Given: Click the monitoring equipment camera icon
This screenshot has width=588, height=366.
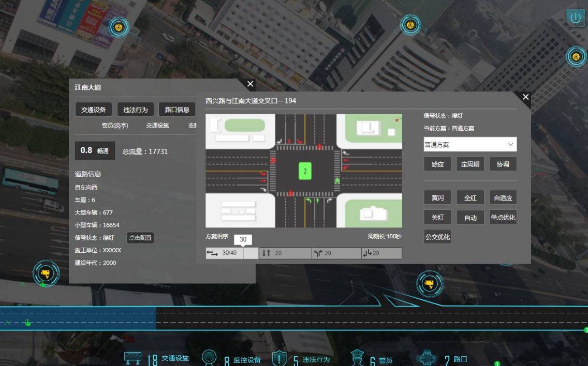Looking at the screenshot, I should pyautogui.click(x=209, y=358).
